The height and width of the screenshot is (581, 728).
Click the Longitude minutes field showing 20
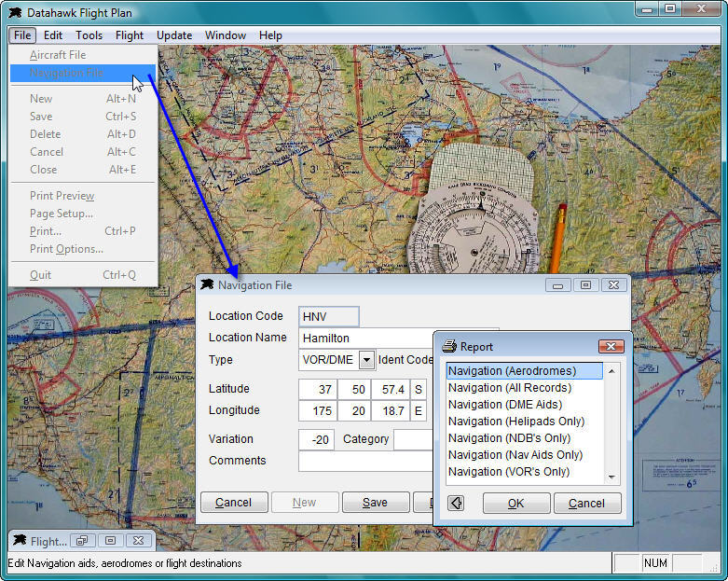[x=354, y=411]
